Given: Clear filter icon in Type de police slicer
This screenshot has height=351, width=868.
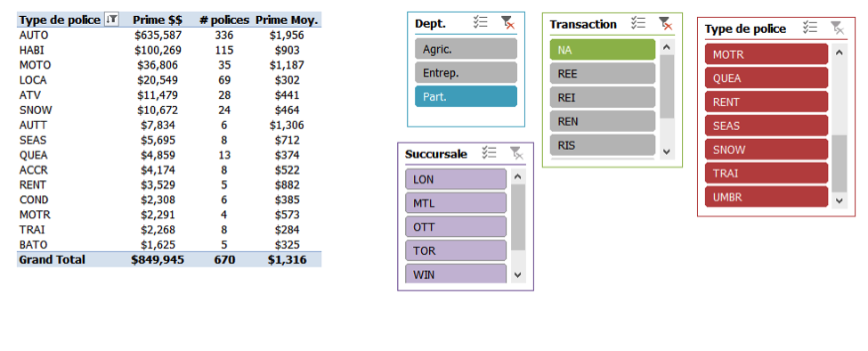Looking at the screenshot, I should (837, 29).
